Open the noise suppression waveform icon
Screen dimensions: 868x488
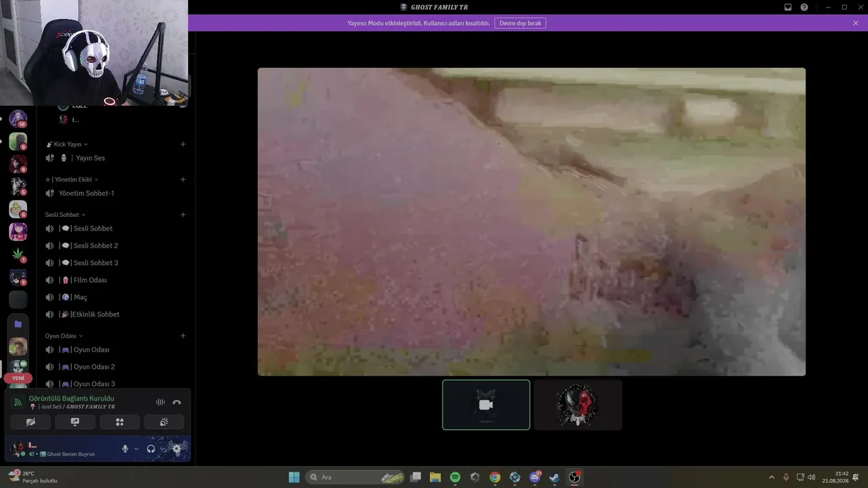[x=160, y=402]
